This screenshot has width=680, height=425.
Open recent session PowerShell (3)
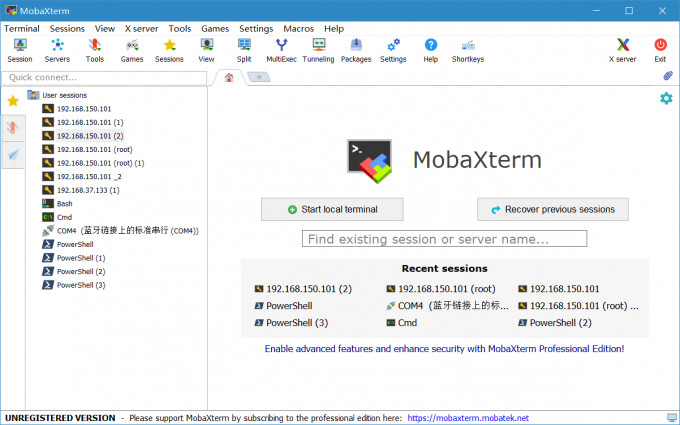(x=291, y=323)
